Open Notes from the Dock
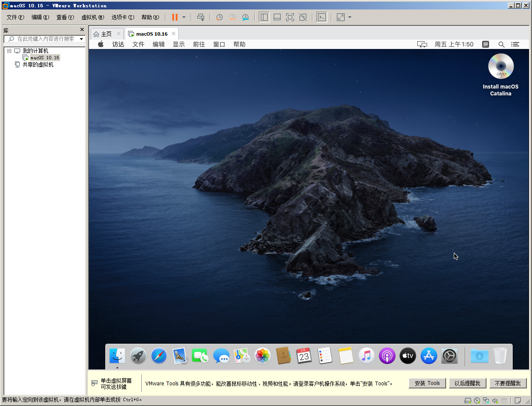 [345, 356]
